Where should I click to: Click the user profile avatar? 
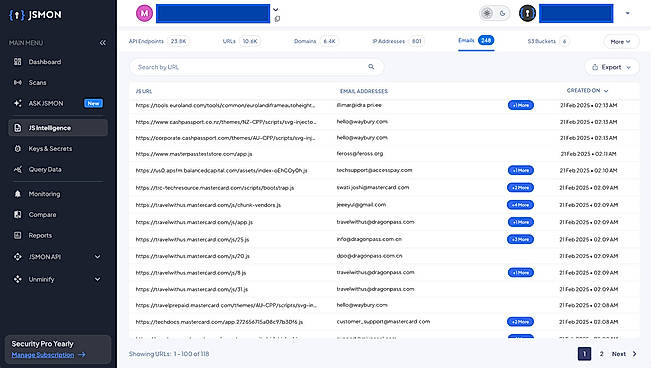pos(527,13)
